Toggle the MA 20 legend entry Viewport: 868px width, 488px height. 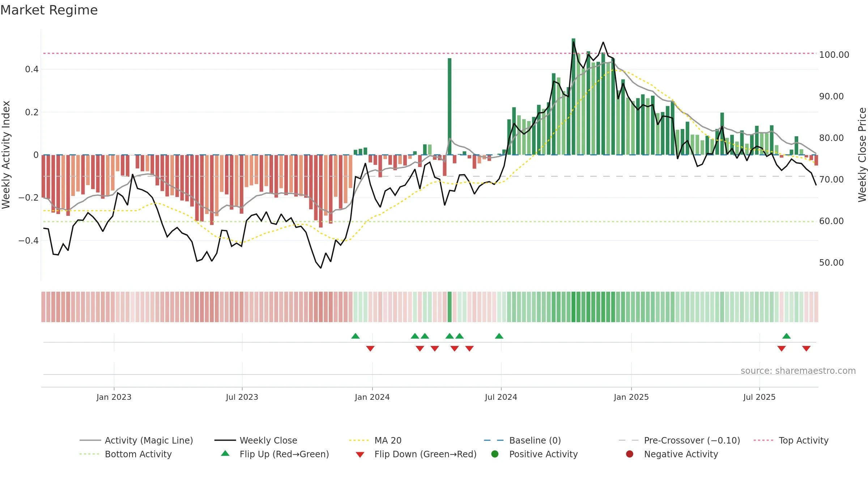[x=375, y=440]
